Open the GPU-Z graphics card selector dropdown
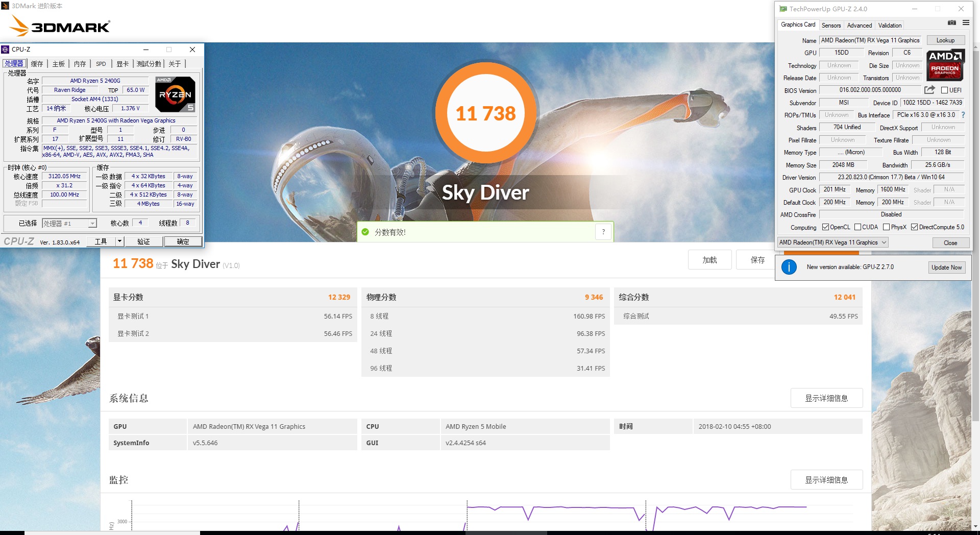This screenshot has height=535, width=980. [832, 242]
